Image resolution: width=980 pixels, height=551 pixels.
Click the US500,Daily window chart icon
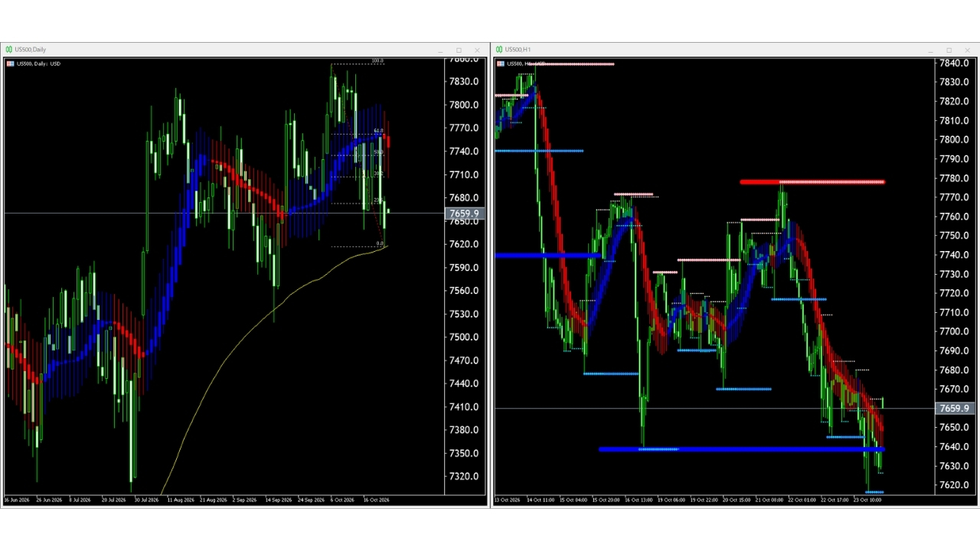tap(9, 50)
